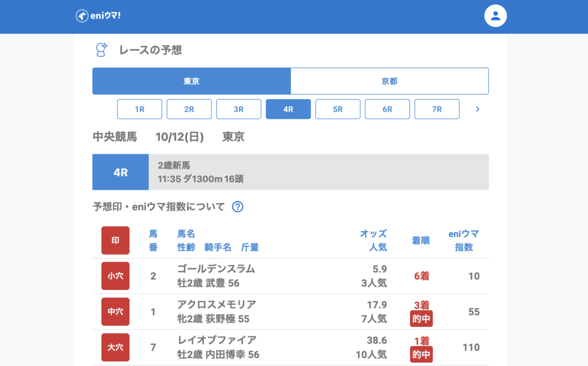Select race 2R
The image size is (588, 366).
[x=189, y=109]
